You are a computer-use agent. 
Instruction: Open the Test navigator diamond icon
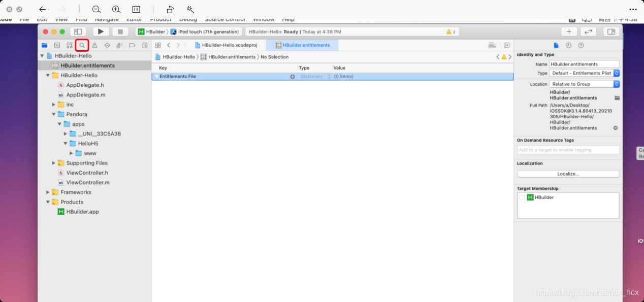[x=107, y=45]
